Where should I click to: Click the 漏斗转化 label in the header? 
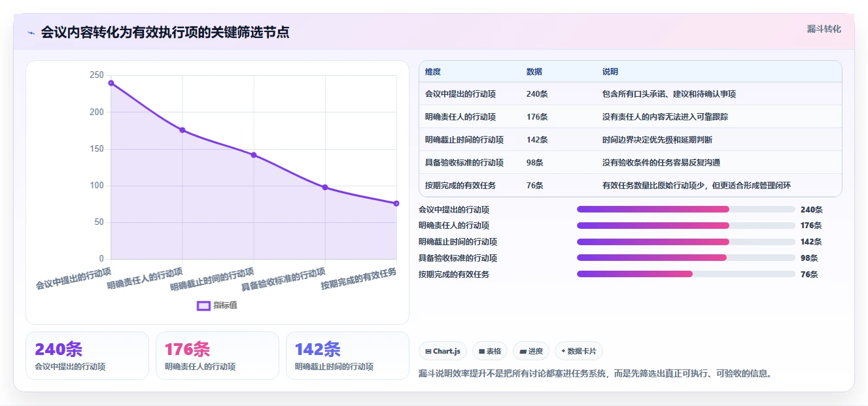pyautogui.click(x=824, y=29)
